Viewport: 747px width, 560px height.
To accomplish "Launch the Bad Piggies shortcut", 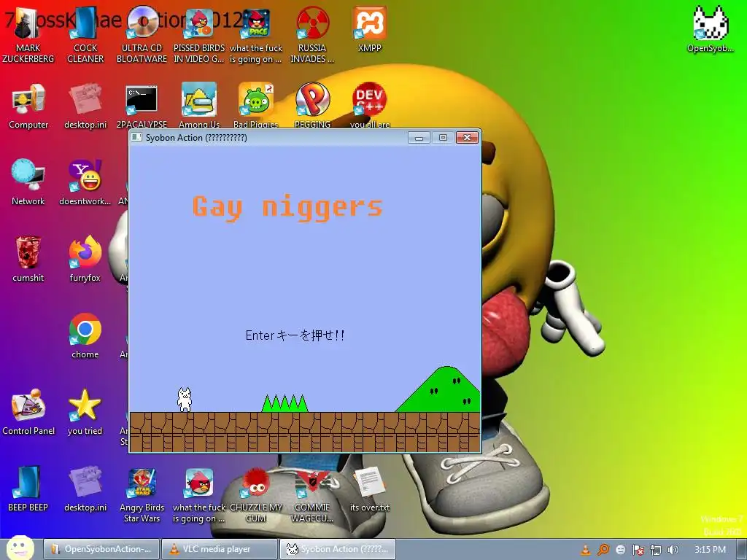I will (256, 106).
